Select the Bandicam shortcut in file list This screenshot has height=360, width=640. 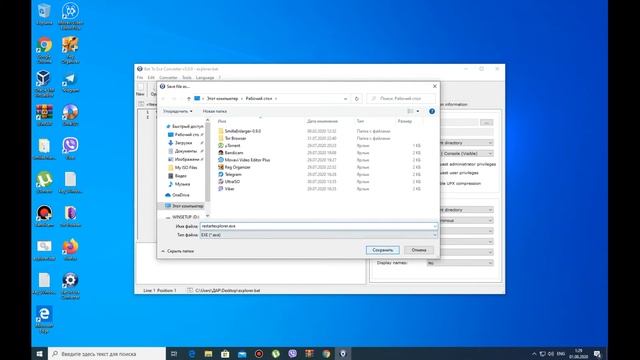point(231,153)
